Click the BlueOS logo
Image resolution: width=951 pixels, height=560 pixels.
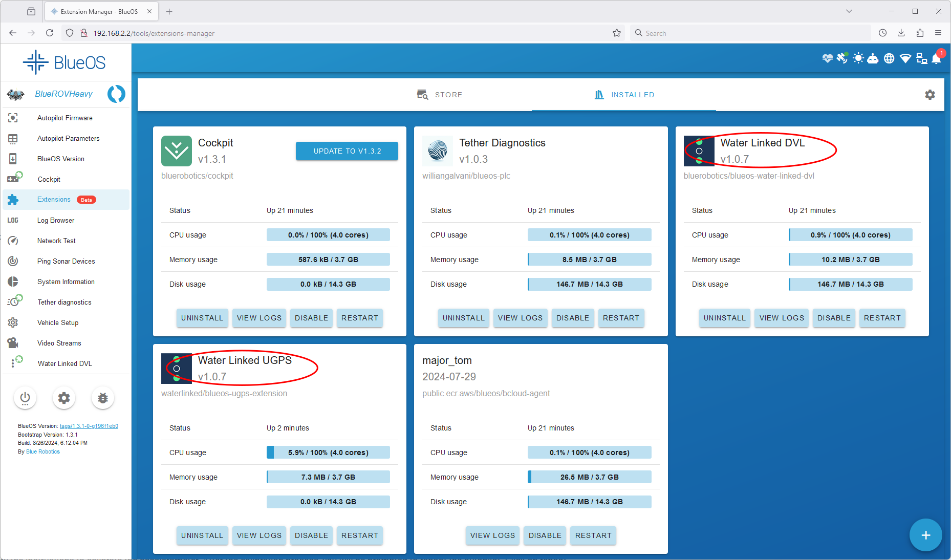[64, 62]
